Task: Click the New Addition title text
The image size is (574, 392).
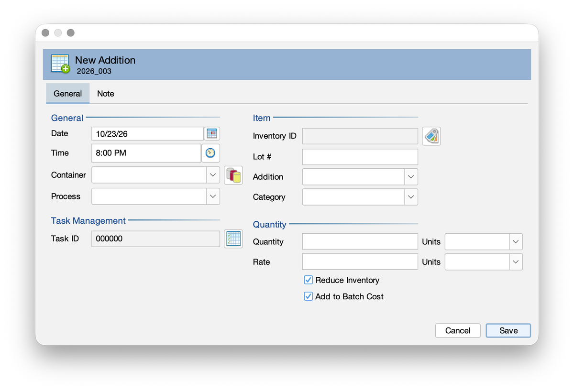Action: point(105,60)
